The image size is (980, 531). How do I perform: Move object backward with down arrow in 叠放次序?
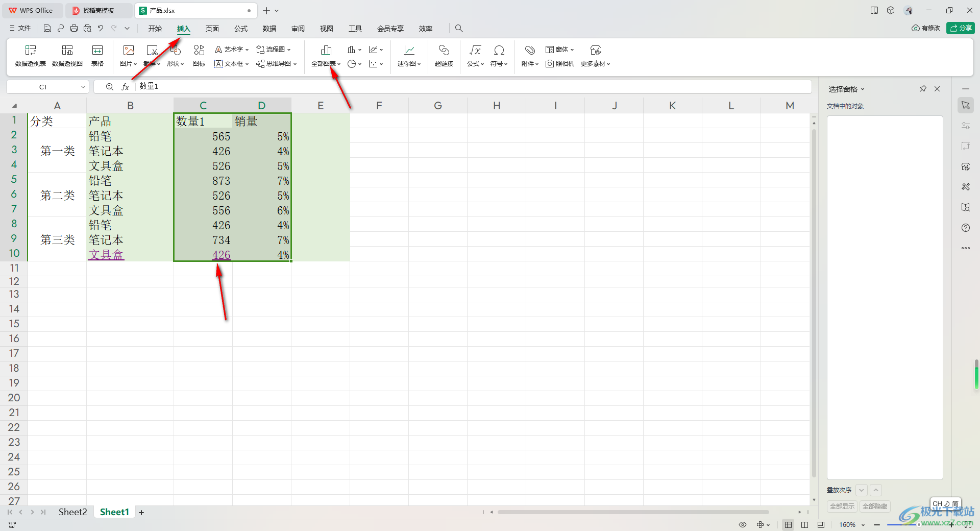coord(862,490)
